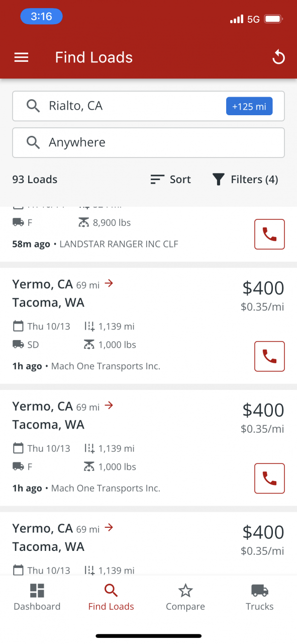Change the +125 mi radius
Screen dimensions: 297x644
[249, 106]
